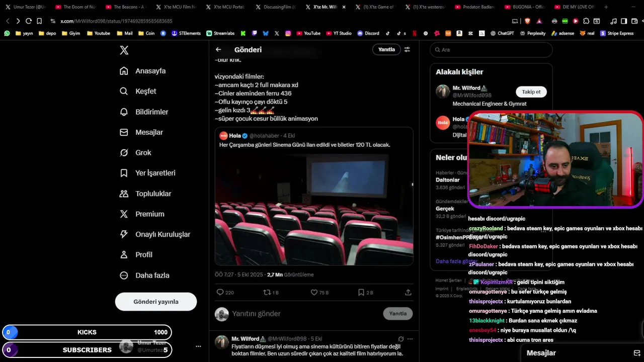
Task: Go to Anasayfa home icon
Action: (124, 71)
